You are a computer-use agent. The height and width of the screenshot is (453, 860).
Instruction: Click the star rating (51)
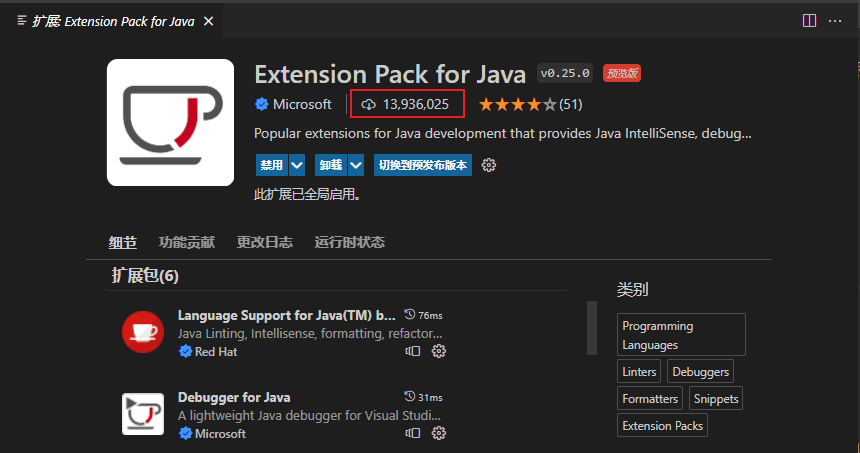[x=530, y=104]
